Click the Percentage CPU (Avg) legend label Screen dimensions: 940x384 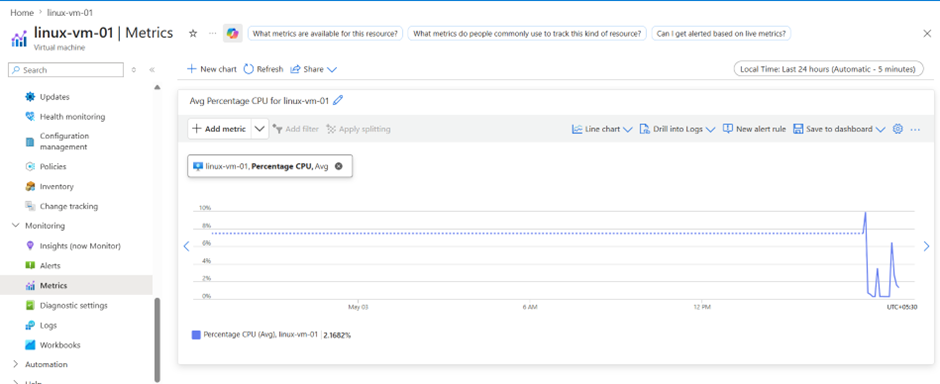(x=260, y=335)
